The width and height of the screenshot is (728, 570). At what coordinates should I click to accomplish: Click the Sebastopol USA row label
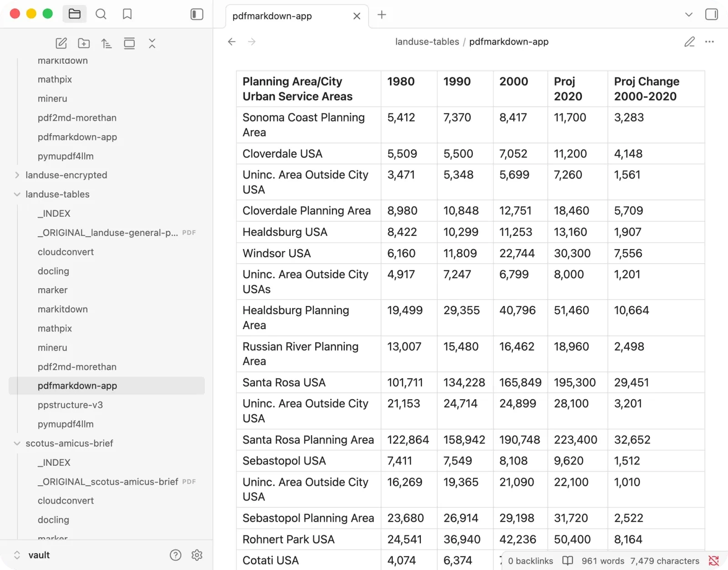pyautogui.click(x=284, y=461)
